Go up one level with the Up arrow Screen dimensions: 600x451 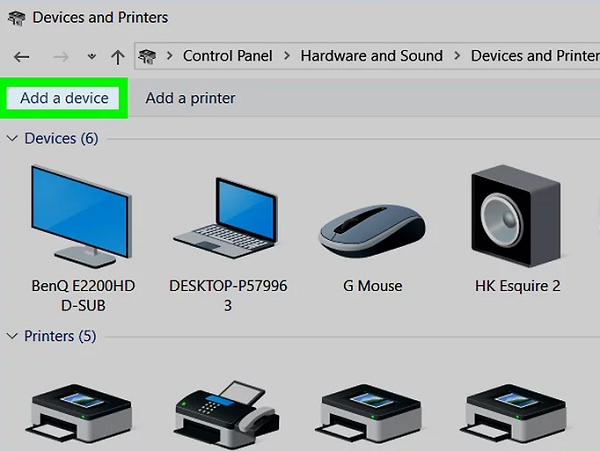coord(117,57)
